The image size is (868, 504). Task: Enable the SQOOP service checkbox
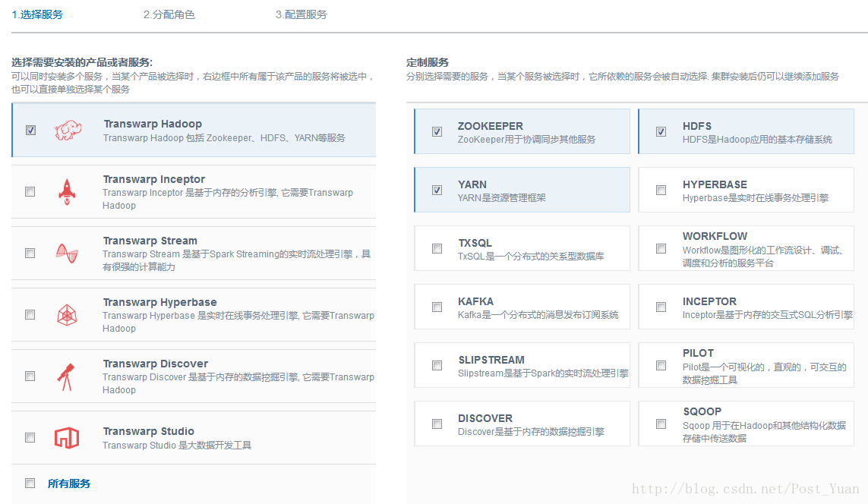tap(661, 424)
